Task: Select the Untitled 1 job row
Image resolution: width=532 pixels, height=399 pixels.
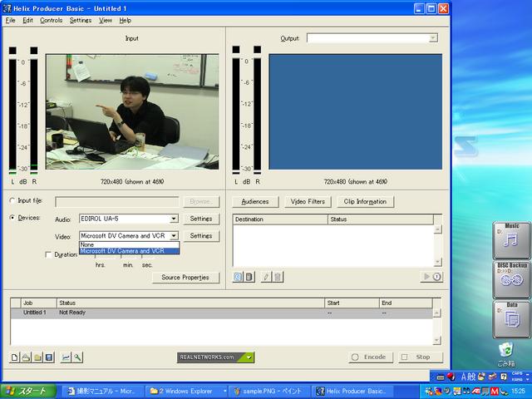Action: pyautogui.click(x=222, y=313)
